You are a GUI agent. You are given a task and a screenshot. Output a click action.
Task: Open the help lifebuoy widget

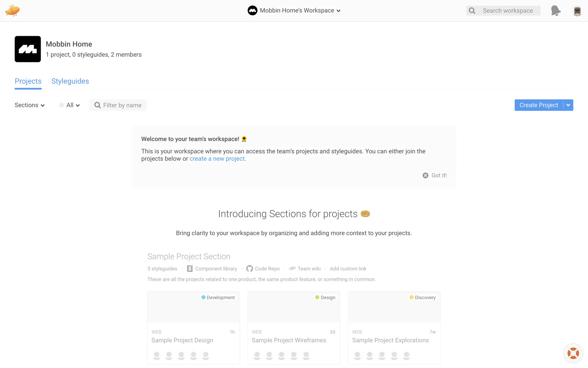click(x=573, y=353)
